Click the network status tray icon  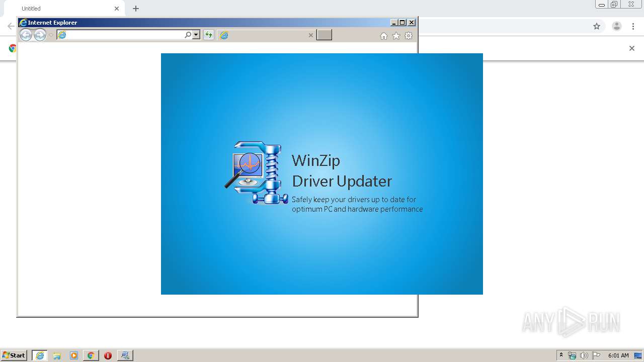coord(572,355)
